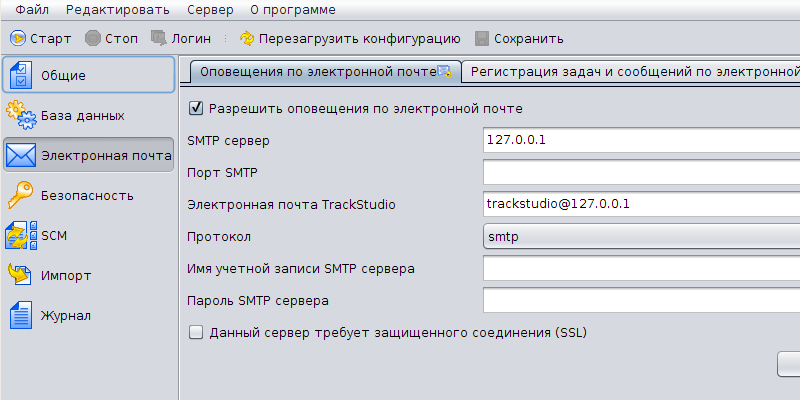This screenshot has height=400, width=800.
Task: Open the О программе menu
Action: click(293, 10)
